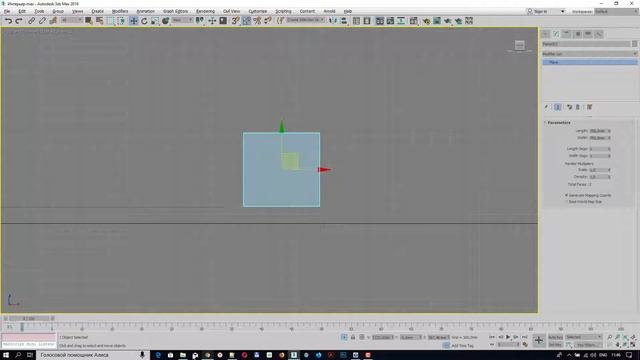
Task: Click the Auto Key button
Action: point(555,337)
